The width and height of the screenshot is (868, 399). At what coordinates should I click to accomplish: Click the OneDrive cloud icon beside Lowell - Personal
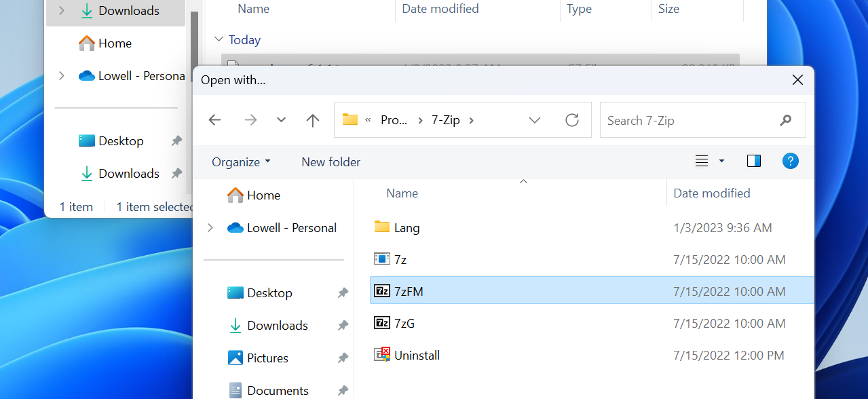[235, 227]
